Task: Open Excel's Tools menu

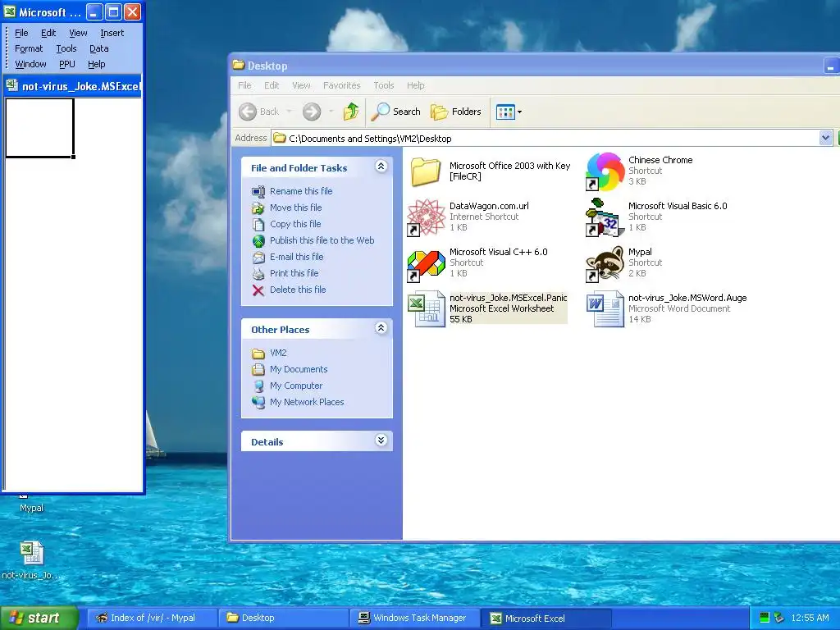Action: [66, 48]
